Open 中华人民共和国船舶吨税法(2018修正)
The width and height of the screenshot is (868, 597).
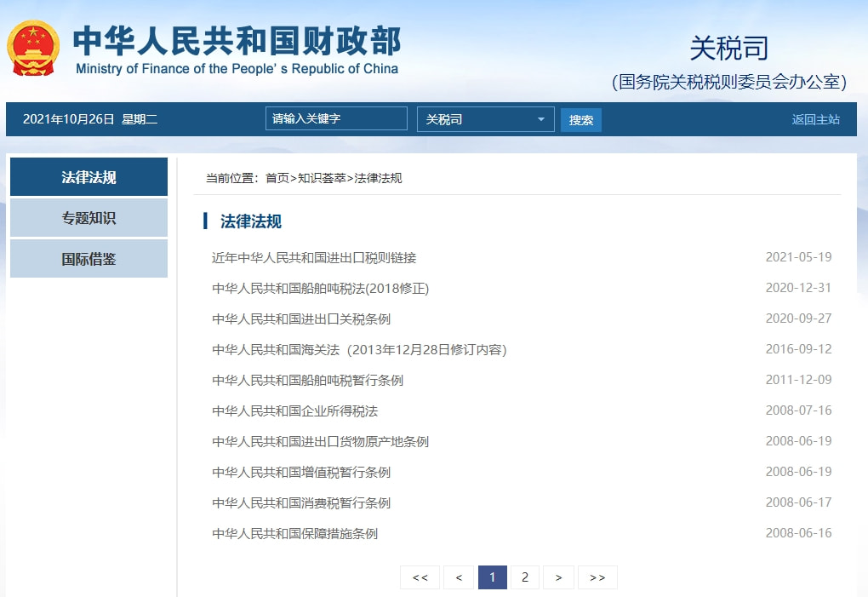321,288
